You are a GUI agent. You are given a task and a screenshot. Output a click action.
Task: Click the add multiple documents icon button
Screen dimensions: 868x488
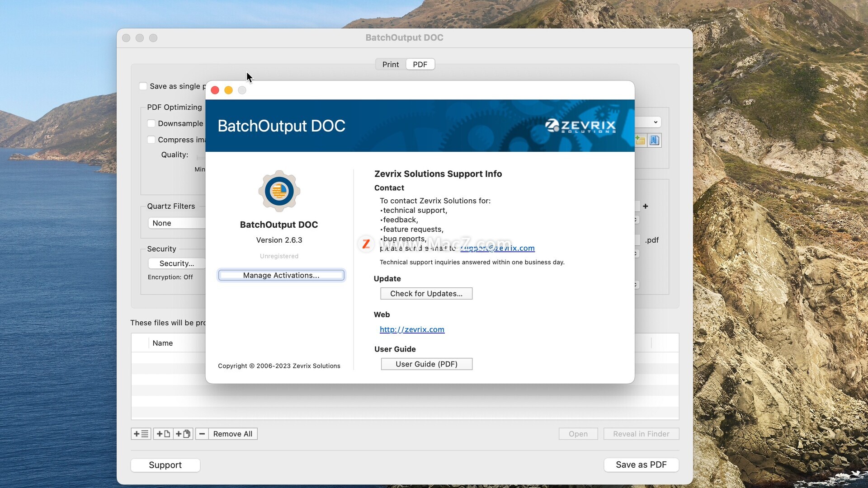[x=183, y=434]
